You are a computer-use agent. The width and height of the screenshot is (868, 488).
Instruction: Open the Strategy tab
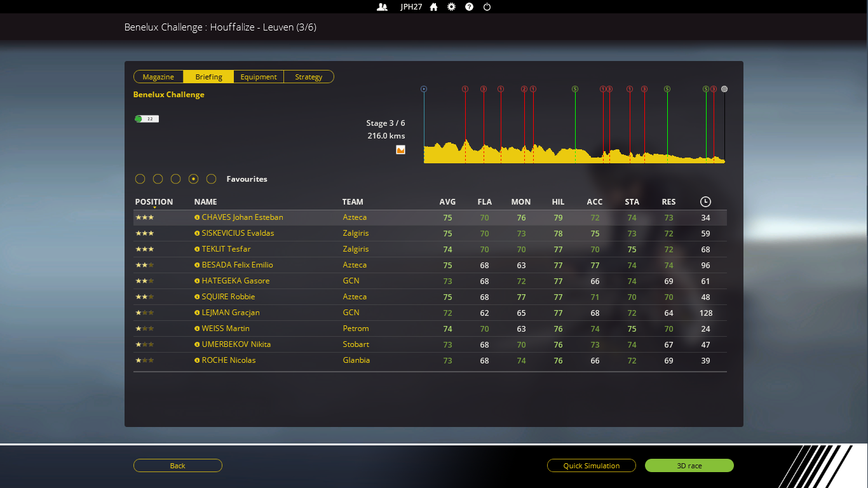[x=309, y=77]
